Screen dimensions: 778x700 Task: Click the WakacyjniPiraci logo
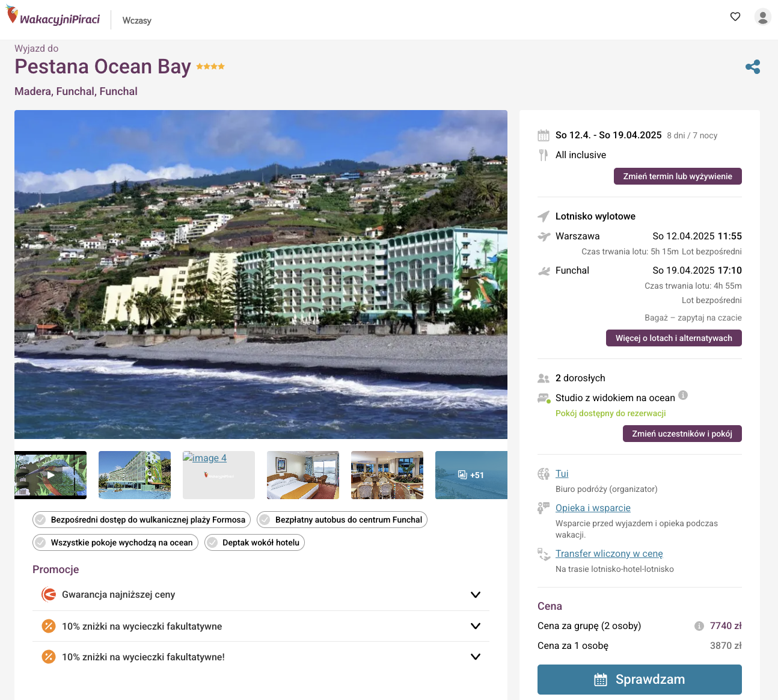point(54,16)
